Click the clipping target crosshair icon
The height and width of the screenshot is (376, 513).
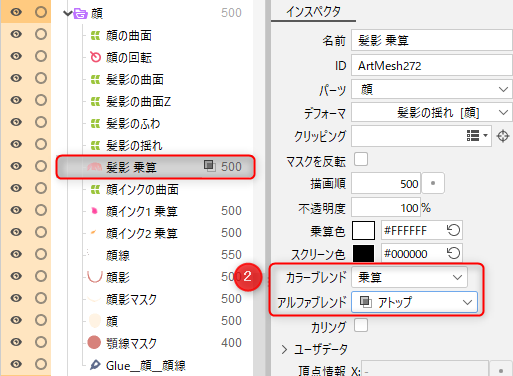pos(503,136)
